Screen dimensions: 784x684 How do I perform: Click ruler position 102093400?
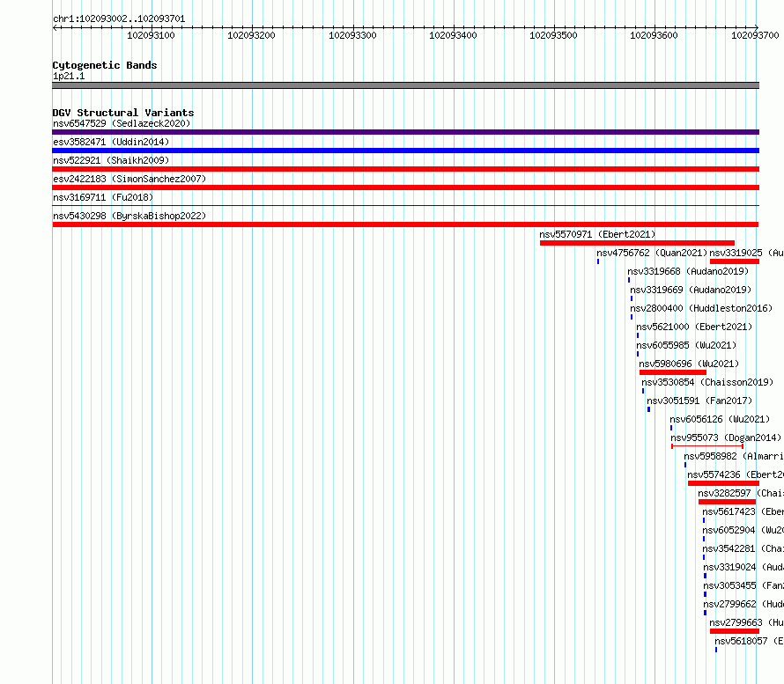[453, 35]
